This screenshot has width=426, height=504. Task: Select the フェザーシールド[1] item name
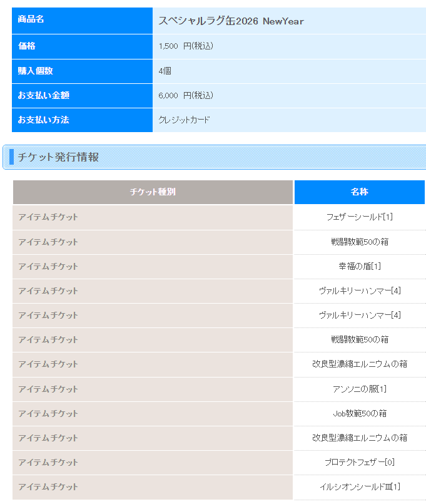click(359, 217)
